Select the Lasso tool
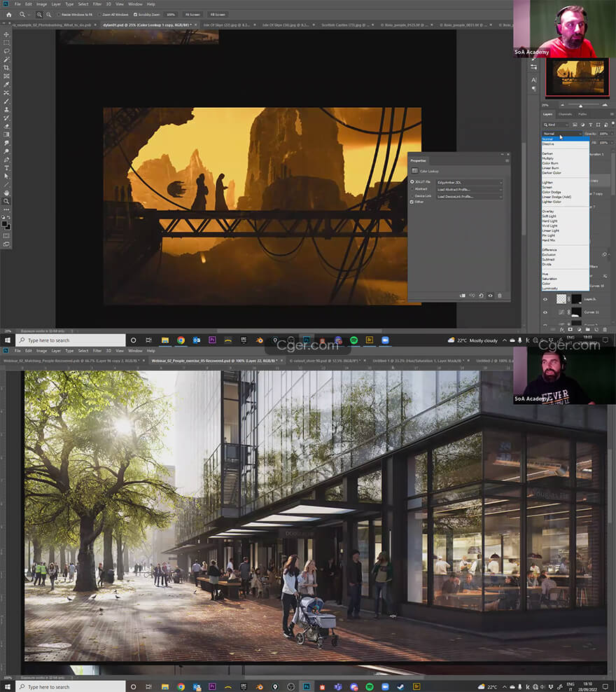The height and width of the screenshot is (692, 616). point(6,51)
